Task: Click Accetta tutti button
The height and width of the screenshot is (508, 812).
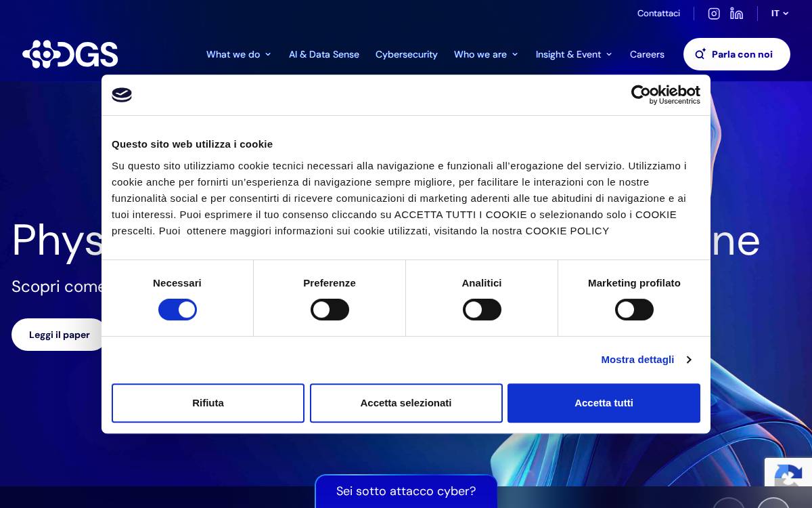Action: [604, 403]
